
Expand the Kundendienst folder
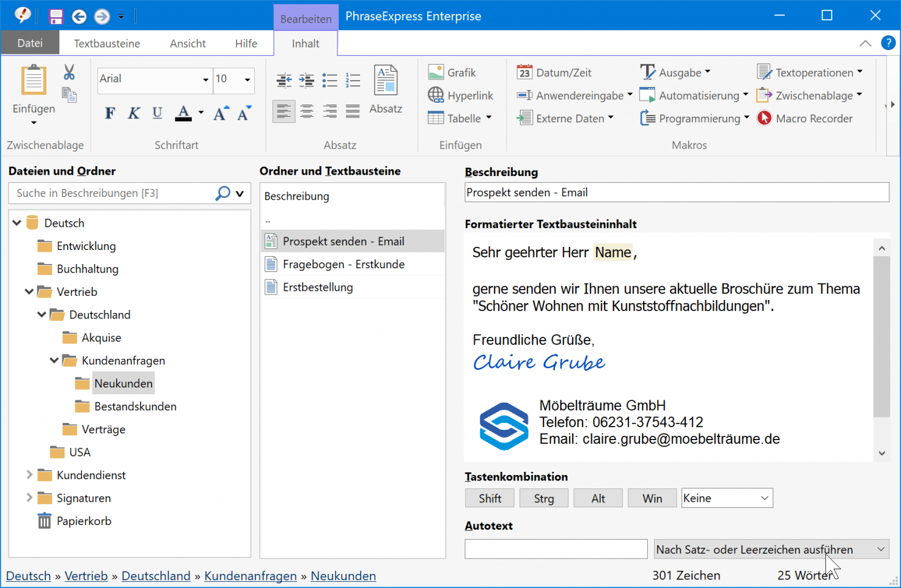29,475
